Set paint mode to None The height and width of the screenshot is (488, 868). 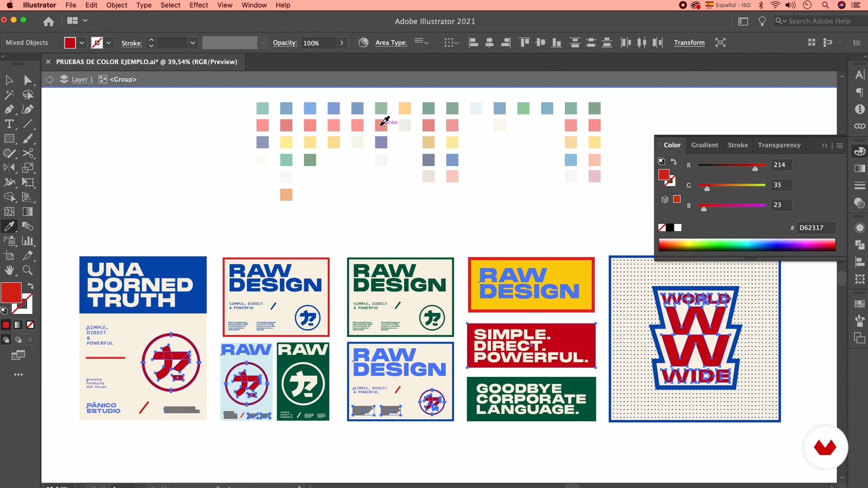pos(30,325)
